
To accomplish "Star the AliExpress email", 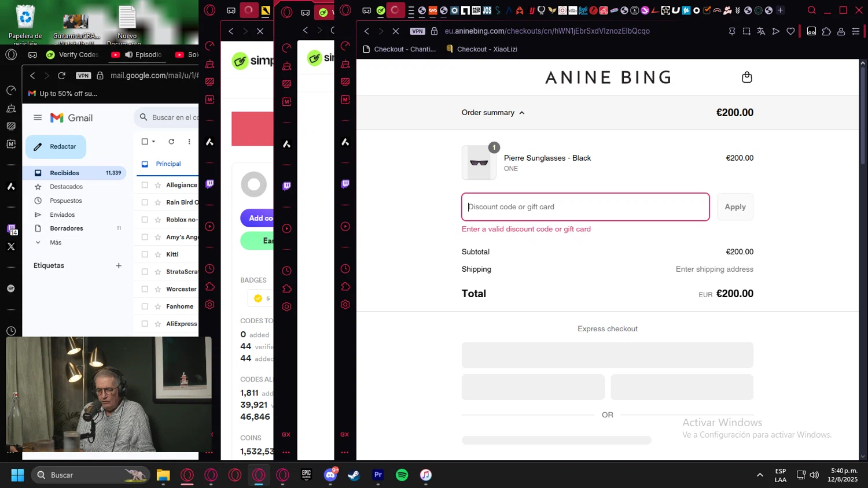I will [157, 324].
